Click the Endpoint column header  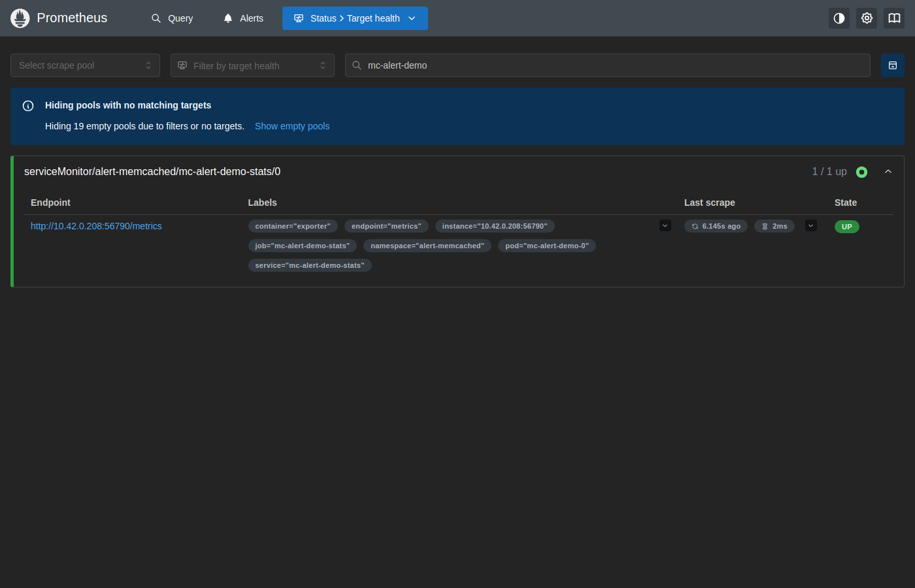tap(50, 203)
